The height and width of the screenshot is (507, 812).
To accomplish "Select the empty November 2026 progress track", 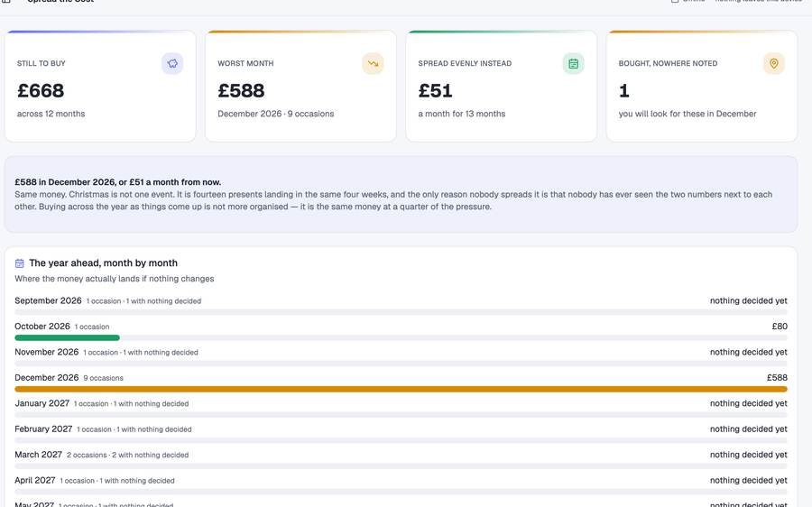I will [x=401, y=364].
